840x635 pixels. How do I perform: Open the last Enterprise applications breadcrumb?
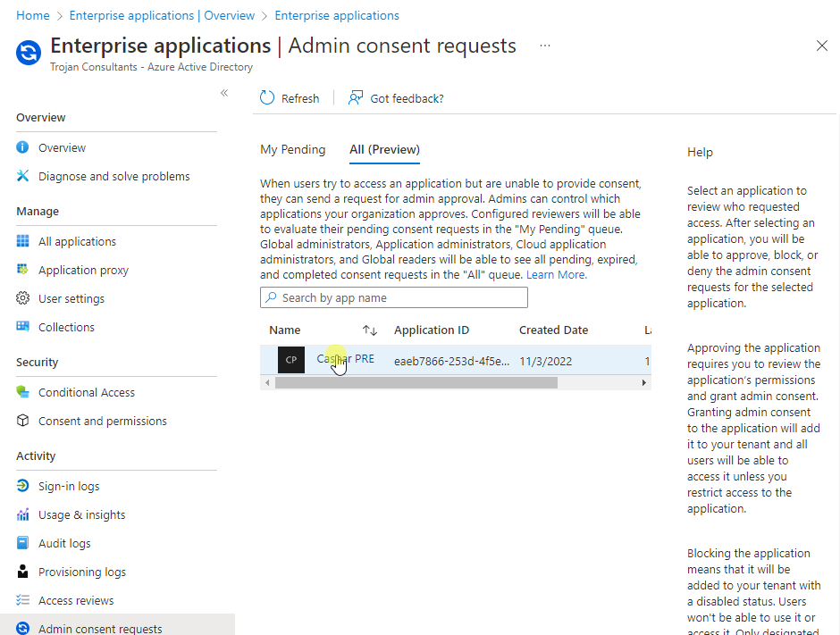(x=337, y=15)
